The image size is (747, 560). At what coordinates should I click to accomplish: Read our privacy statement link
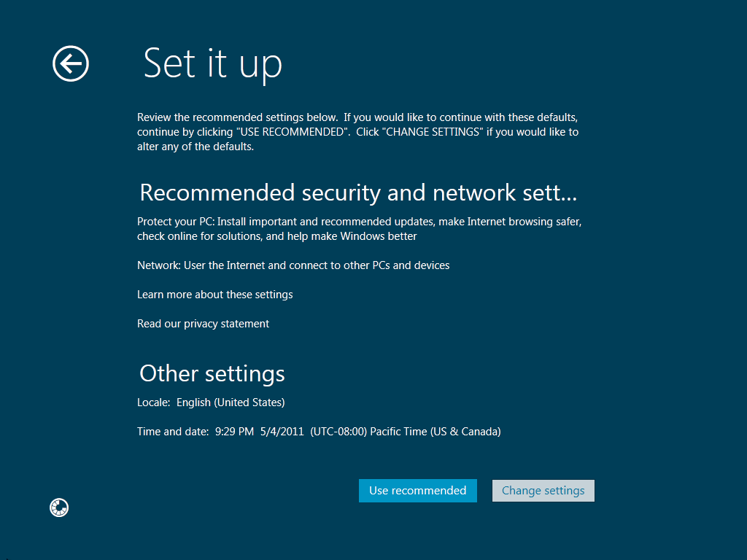pos(203,324)
